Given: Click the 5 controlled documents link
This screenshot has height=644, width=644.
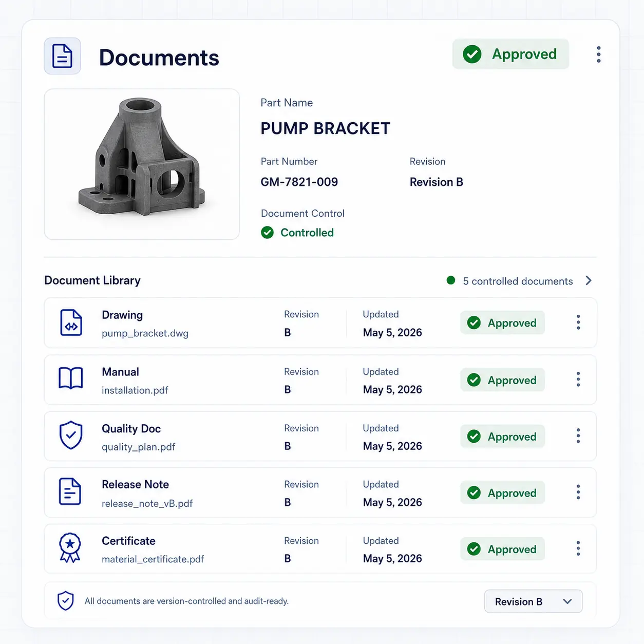Looking at the screenshot, I should tap(518, 281).
